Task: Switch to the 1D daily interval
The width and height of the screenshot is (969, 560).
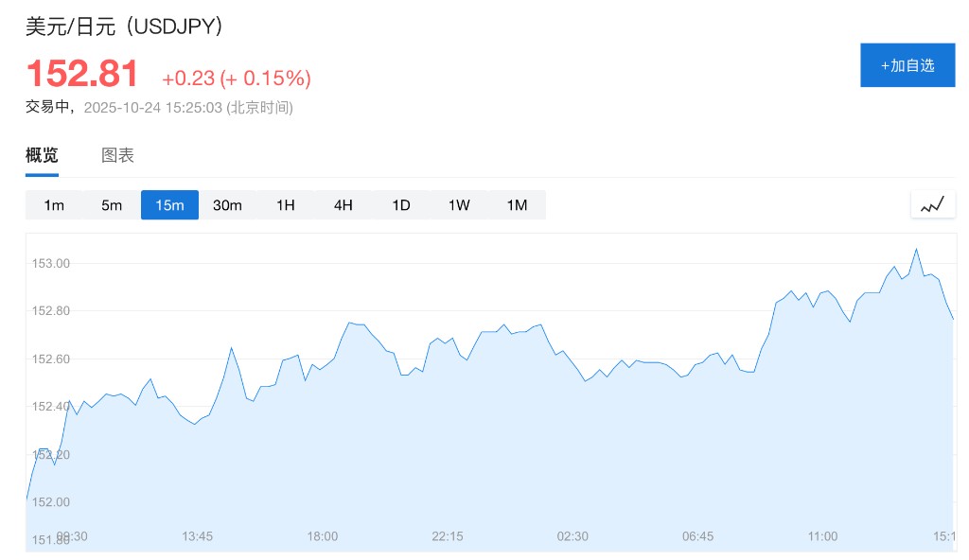Action: point(401,205)
